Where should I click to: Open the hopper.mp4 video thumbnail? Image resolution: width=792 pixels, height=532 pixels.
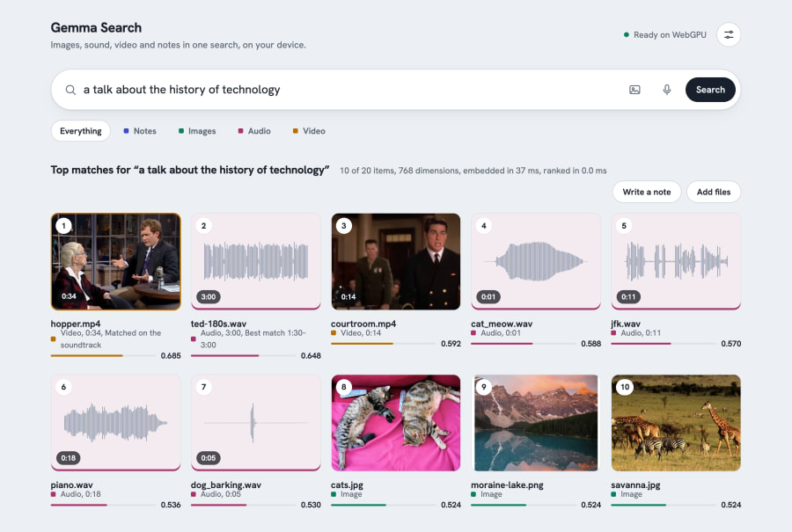pyautogui.click(x=115, y=261)
